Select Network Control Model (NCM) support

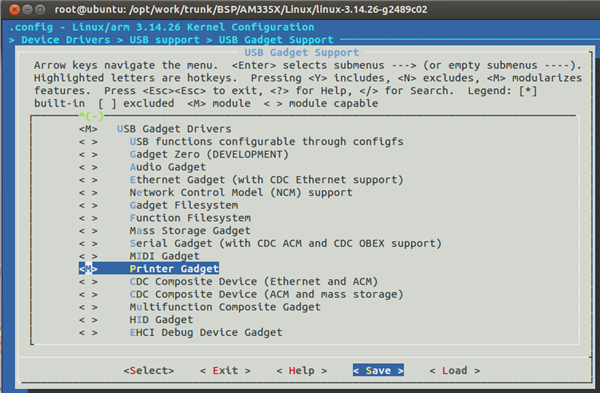[241, 192]
